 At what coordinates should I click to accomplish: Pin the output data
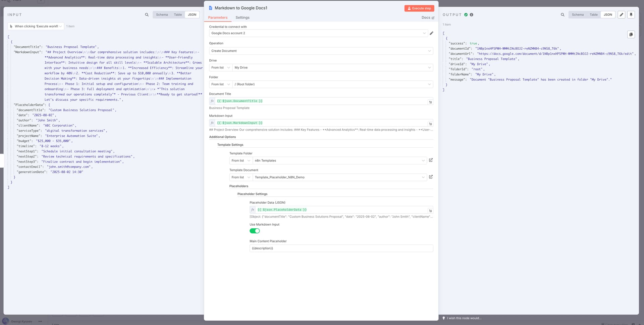(x=631, y=15)
